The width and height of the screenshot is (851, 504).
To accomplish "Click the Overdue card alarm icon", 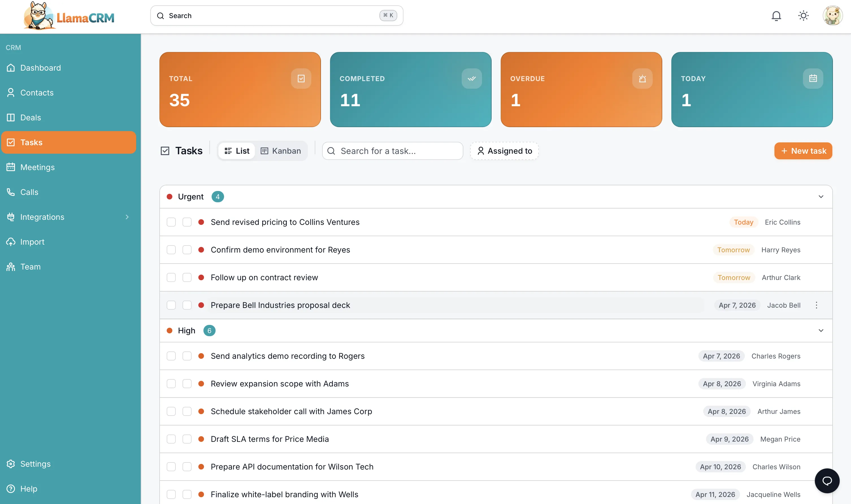I will 642,79.
